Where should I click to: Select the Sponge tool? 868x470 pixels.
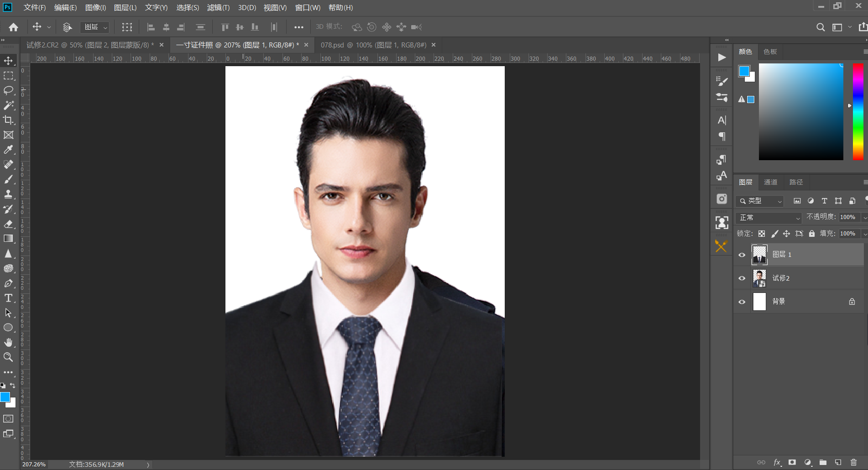8,268
